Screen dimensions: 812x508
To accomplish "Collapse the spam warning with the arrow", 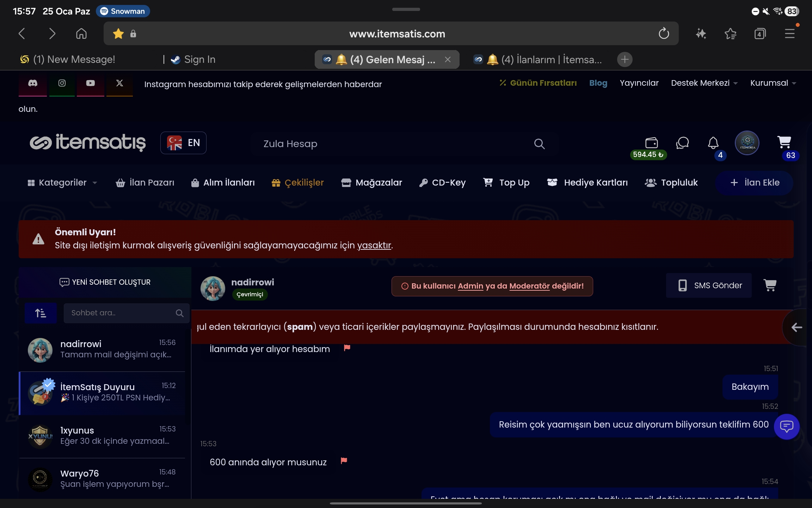I will click(x=797, y=327).
